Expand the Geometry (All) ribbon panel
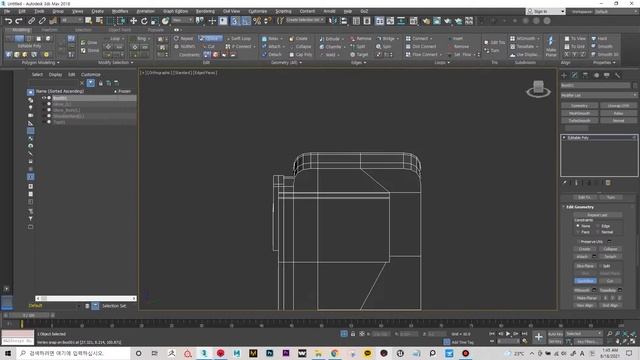 tap(286, 62)
